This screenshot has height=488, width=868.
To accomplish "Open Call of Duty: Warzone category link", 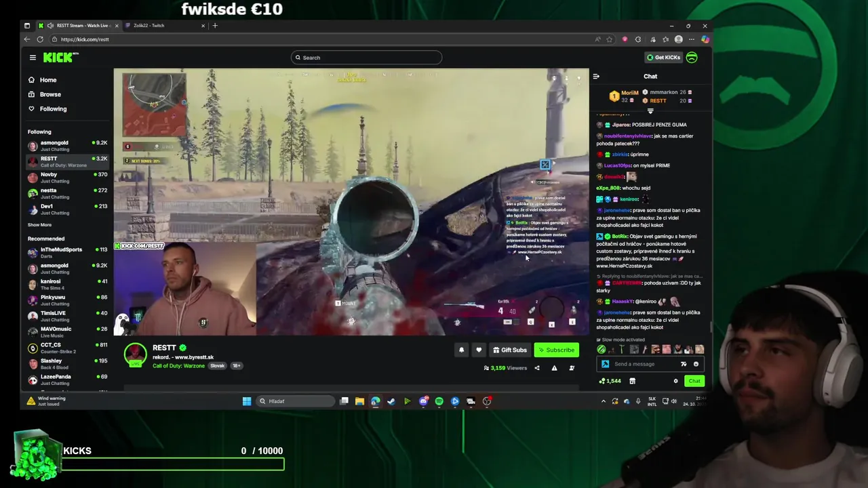I will point(178,366).
